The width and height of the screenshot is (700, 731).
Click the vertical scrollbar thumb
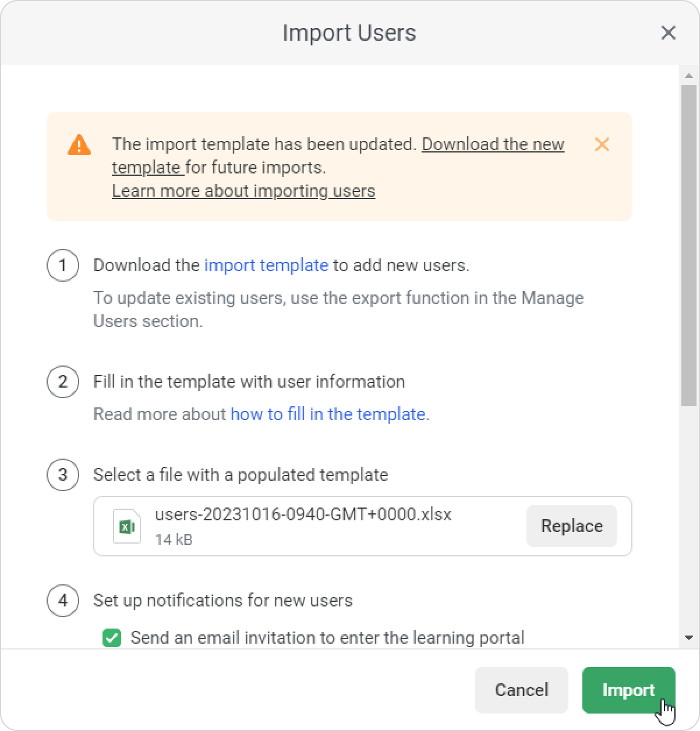pos(689,244)
